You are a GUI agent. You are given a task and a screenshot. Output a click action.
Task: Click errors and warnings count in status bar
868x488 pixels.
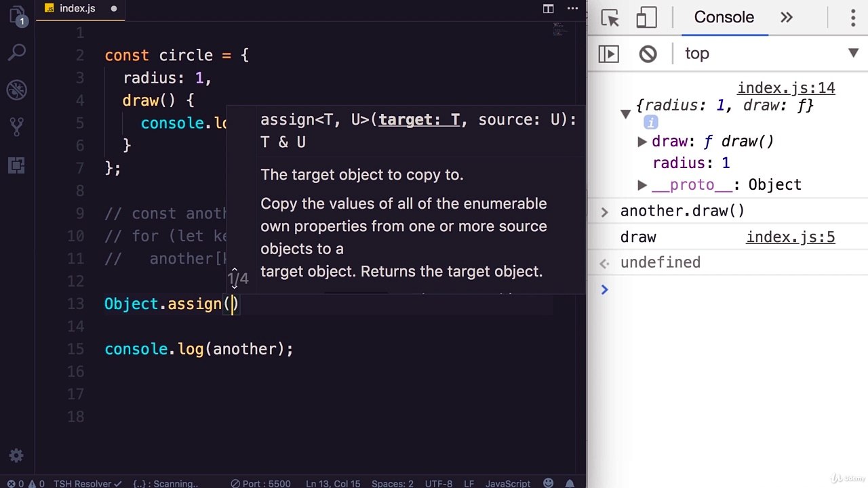tap(26, 483)
